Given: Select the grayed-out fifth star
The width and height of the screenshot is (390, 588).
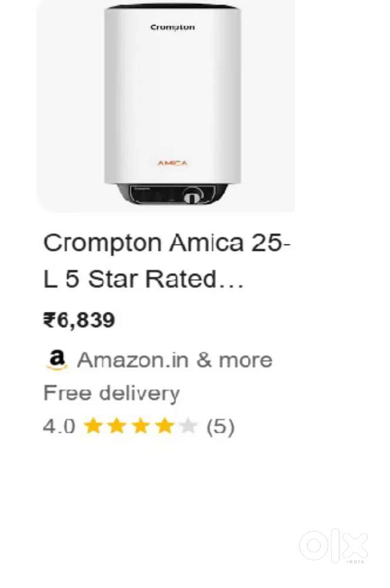Looking at the screenshot, I should (187, 426).
